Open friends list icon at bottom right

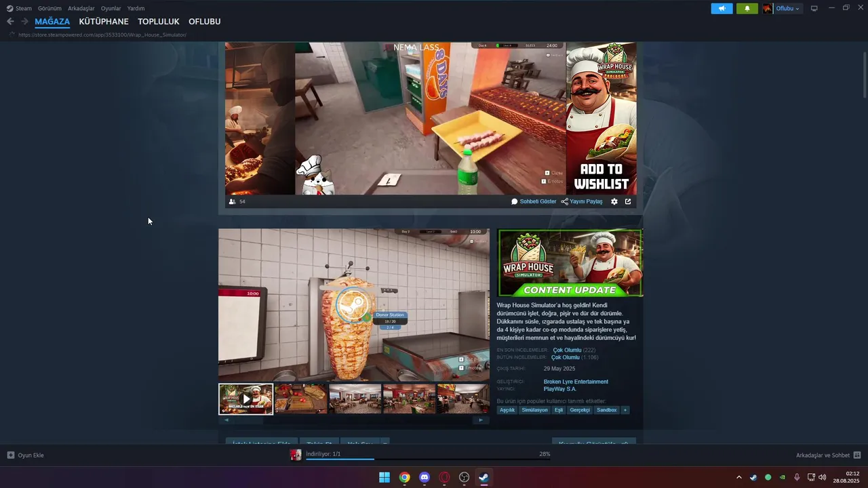coord(857,455)
